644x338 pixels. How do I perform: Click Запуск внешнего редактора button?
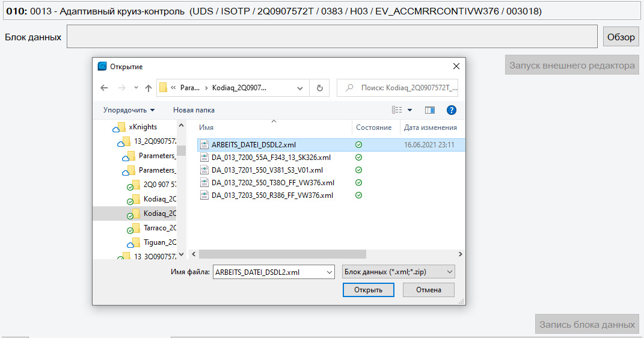pyautogui.click(x=572, y=66)
